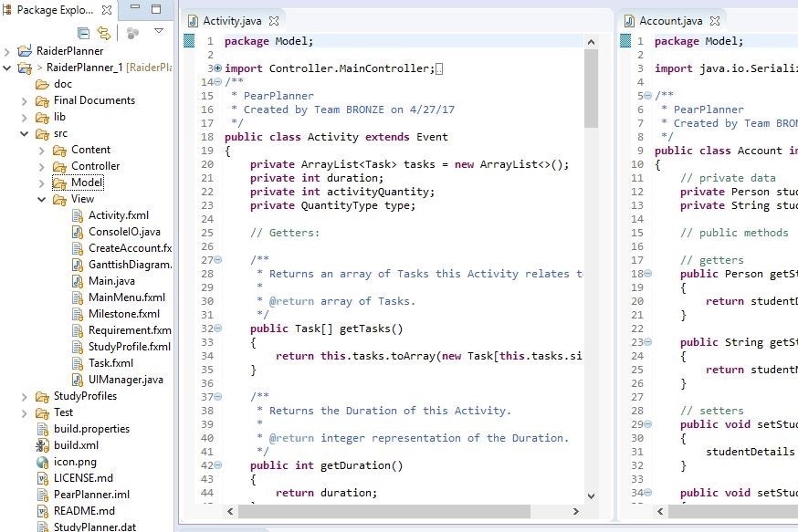
Task: Click the Activity.java editor vertical scrollbar thumb
Action: tap(591, 89)
